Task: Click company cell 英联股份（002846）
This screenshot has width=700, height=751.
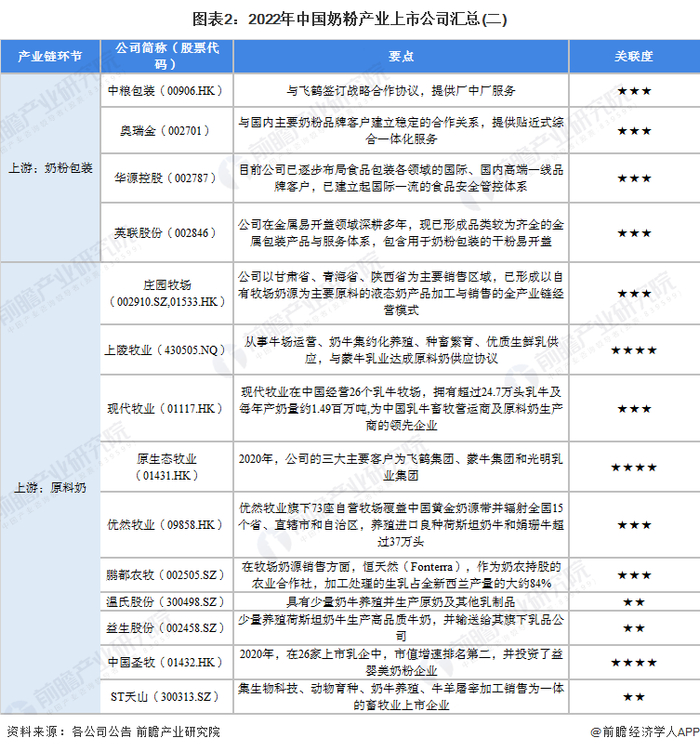Action: [x=167, y=233]
